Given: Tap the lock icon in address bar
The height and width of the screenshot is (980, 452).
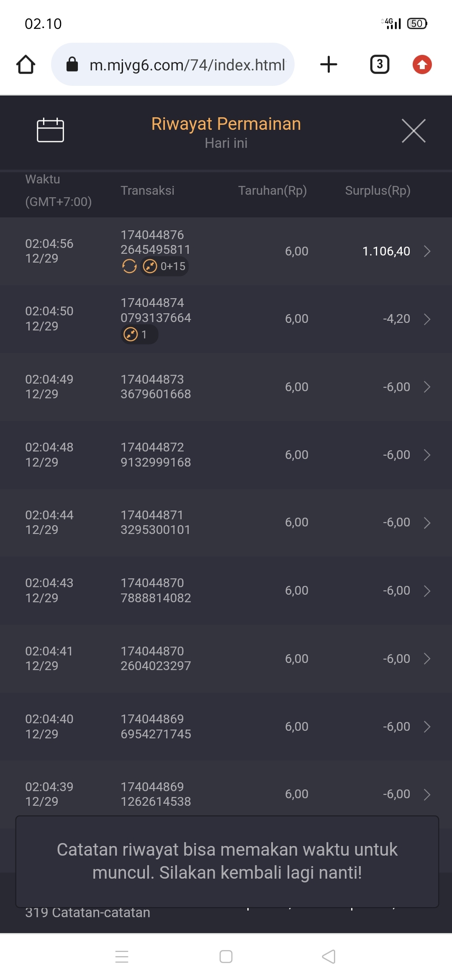Looking at the screenshot, I should pyautogui.click(x=72, y=64).
